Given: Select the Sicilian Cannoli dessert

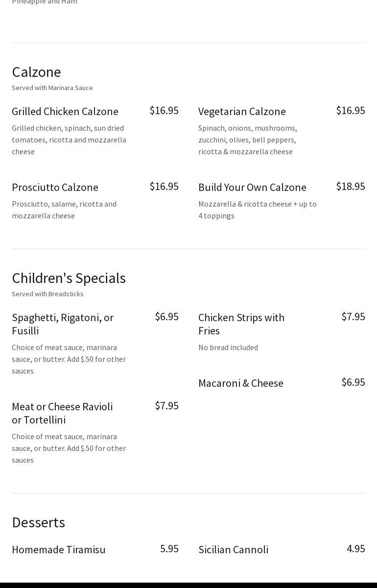Looking at the screenshot, I should click(x=234, y=550).
